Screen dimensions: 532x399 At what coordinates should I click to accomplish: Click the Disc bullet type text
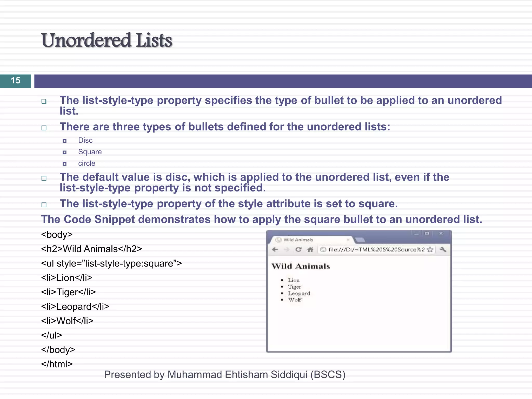click(x=85, y=140)
